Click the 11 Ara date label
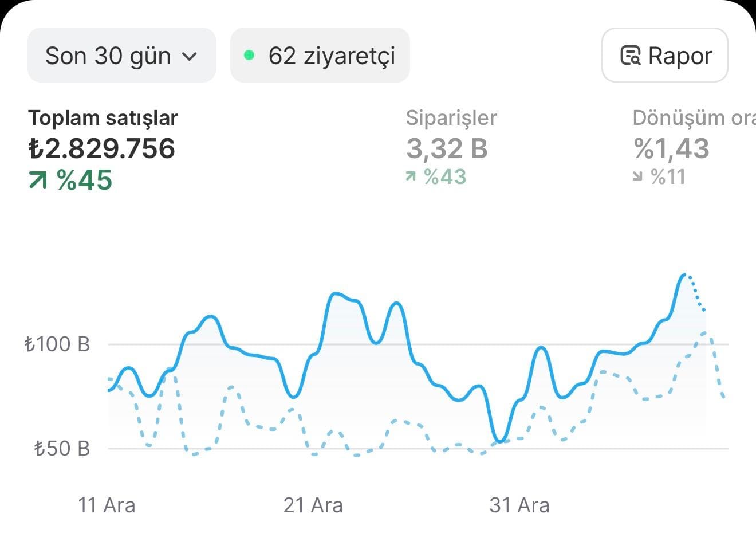 [107, 505]
